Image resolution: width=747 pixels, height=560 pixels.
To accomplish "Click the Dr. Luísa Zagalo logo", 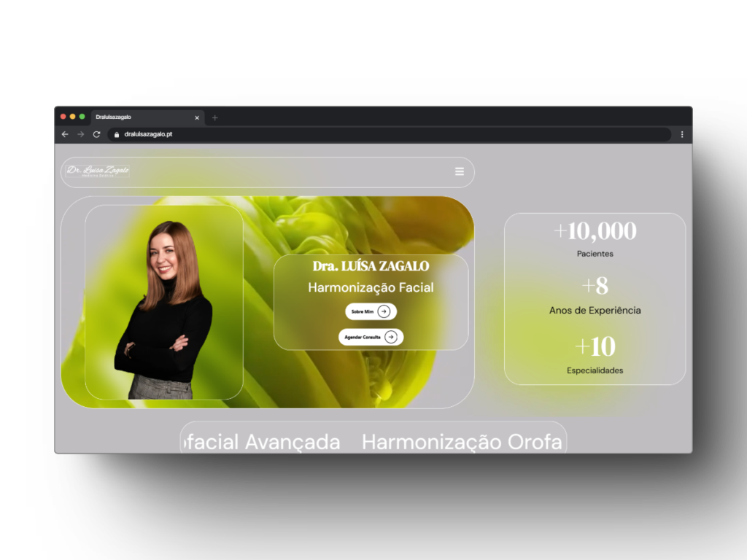I will (98, 171).
